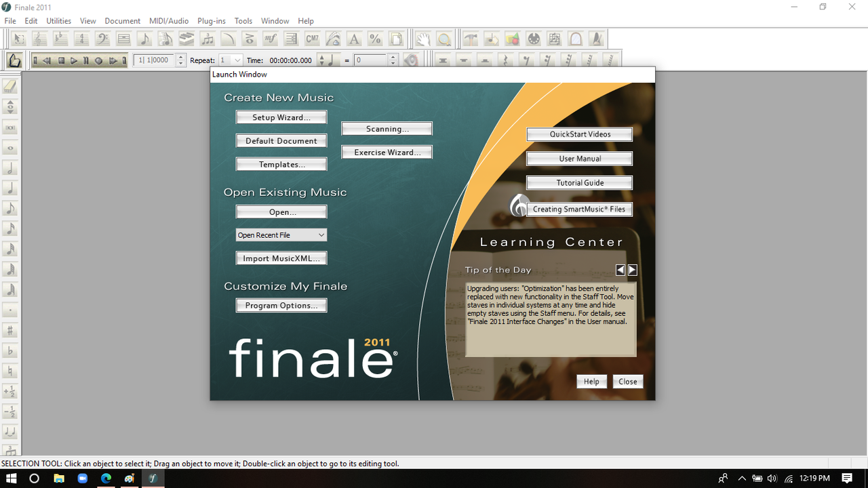Image resolution: width=868 pixels, height=488 pixels.
Task: Select the Eraser in Simple Entry palette
Action: coord(10,86)
